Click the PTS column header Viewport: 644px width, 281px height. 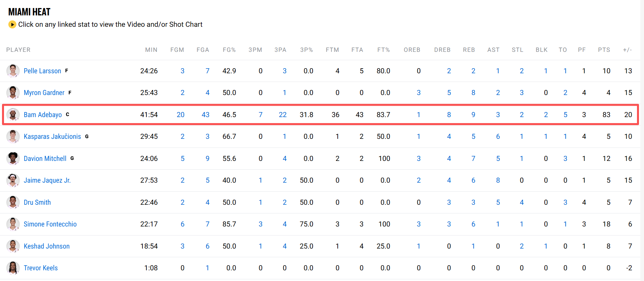[x=604, y=50]
